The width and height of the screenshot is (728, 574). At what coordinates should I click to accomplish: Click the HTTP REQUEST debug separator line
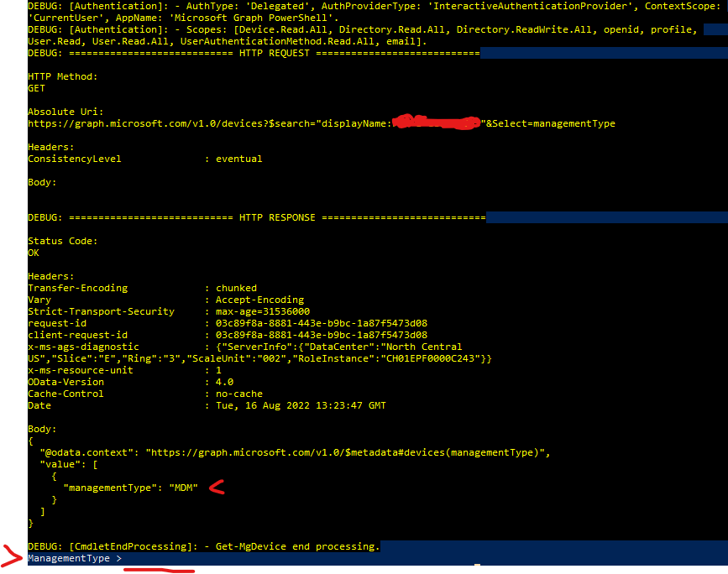(254, 54)
